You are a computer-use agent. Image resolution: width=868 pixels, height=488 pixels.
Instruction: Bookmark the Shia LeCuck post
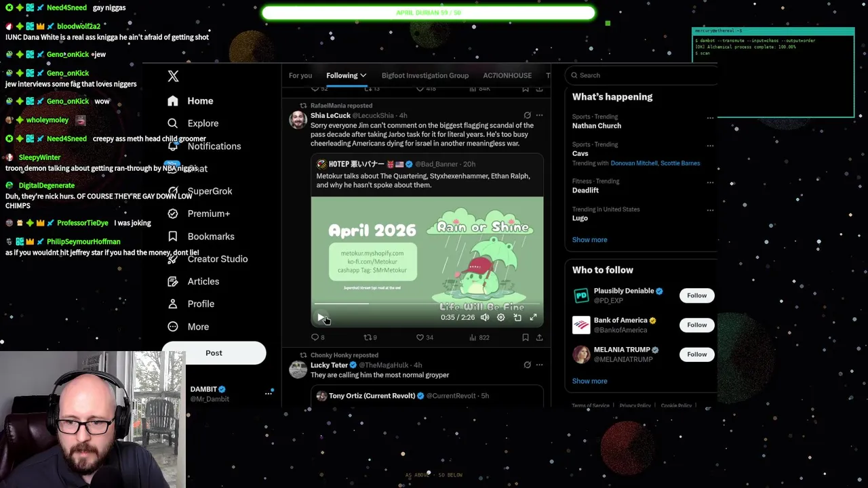[x=526, y=337]
